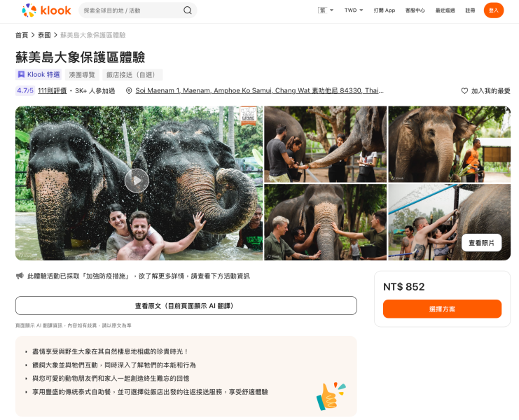Image resolution: width=519 pixels, height=420 pixels.
Task: Open 打開 App menu item
Action: (x=384, y=10)
